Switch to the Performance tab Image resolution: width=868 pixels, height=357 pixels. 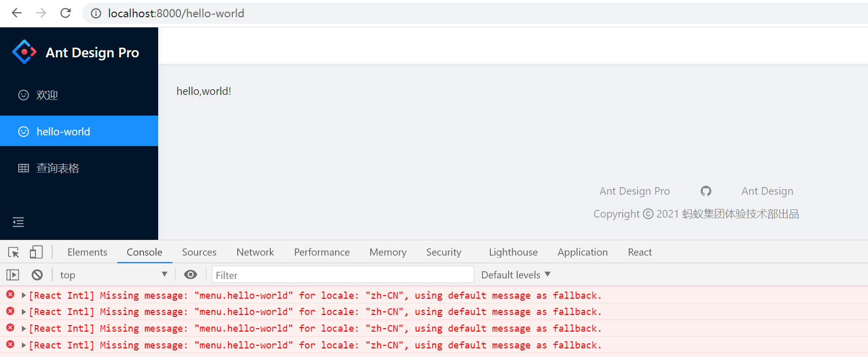click(x=322, y=252)
